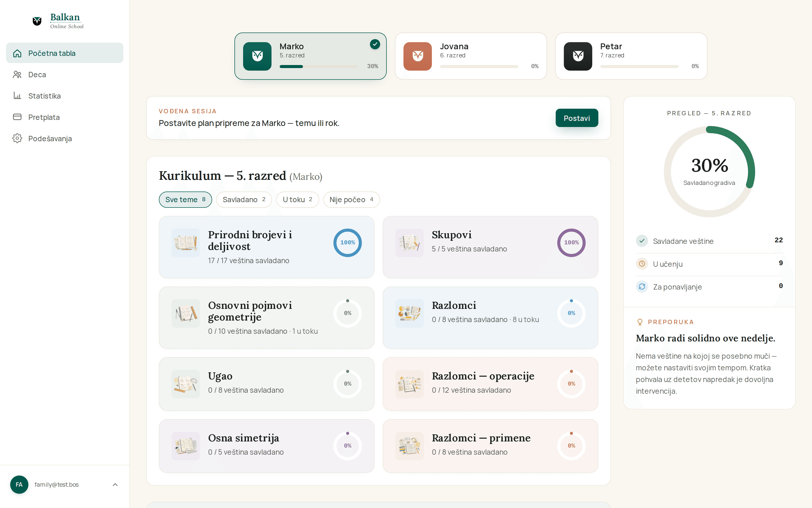Filter topics by Savladano
Viewport: 812px width, 508px height.
(x=244, y=200)
